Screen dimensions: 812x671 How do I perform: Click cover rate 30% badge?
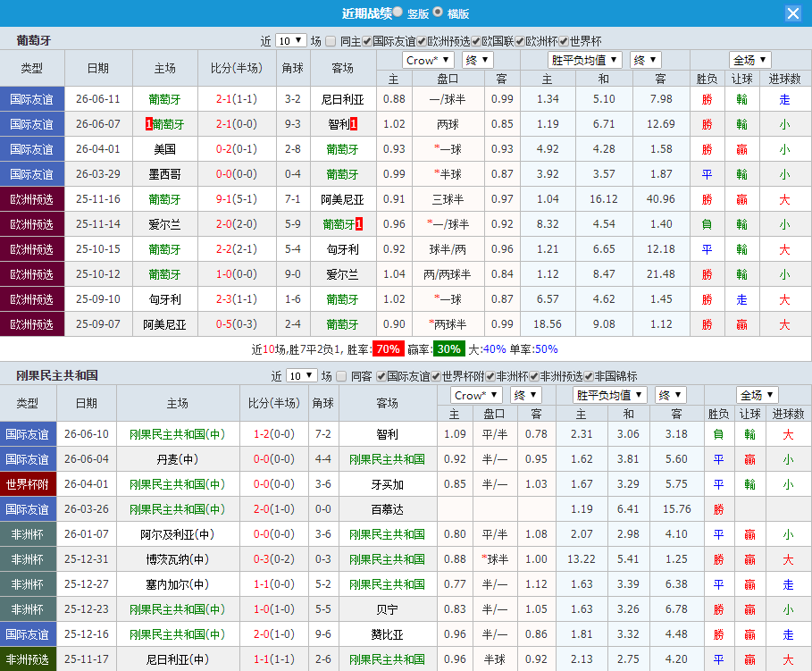pyautogui.click(x=449, y=349)
